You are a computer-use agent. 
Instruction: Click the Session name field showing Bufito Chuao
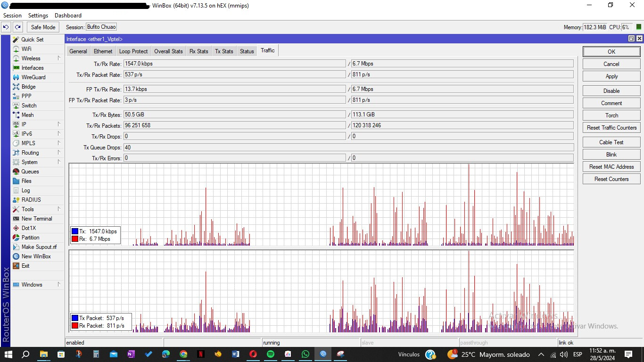click(x=101, y=27)
